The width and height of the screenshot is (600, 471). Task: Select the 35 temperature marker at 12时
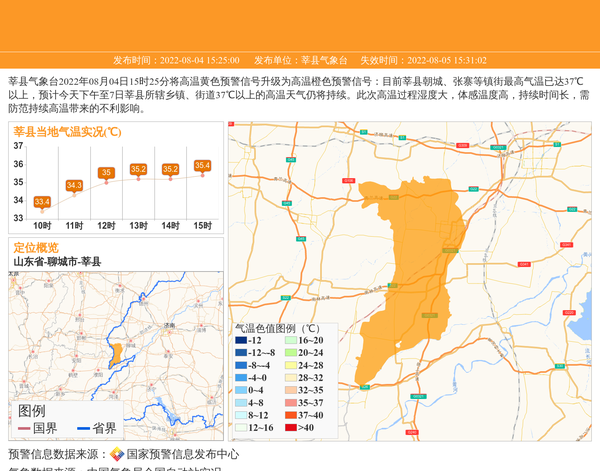click(106, 173)
